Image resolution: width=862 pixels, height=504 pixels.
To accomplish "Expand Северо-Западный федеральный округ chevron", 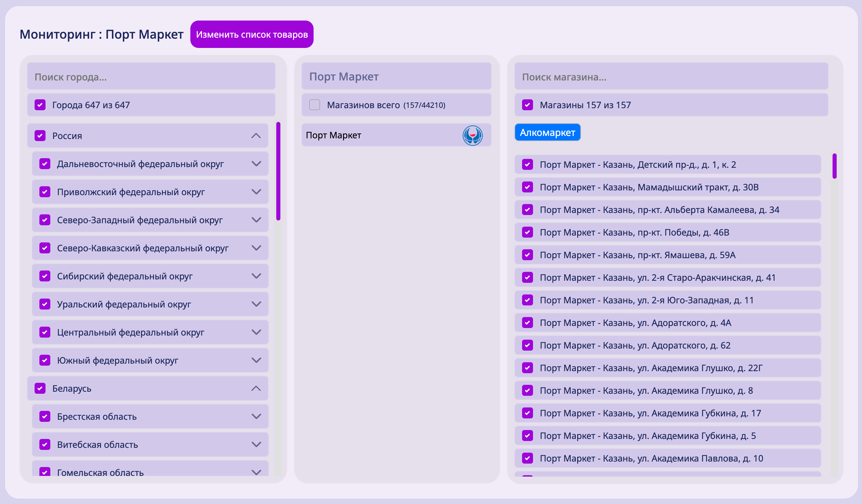I will click(x=256, y=220).
